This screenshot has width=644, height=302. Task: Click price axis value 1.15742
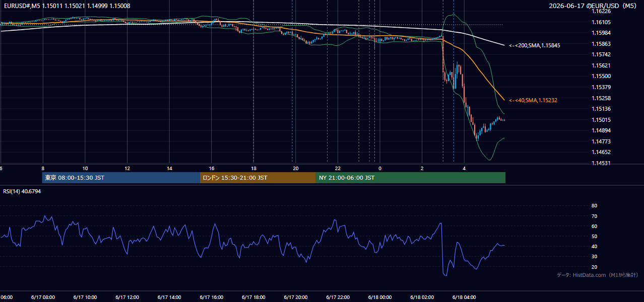click(x=601, y=54)
